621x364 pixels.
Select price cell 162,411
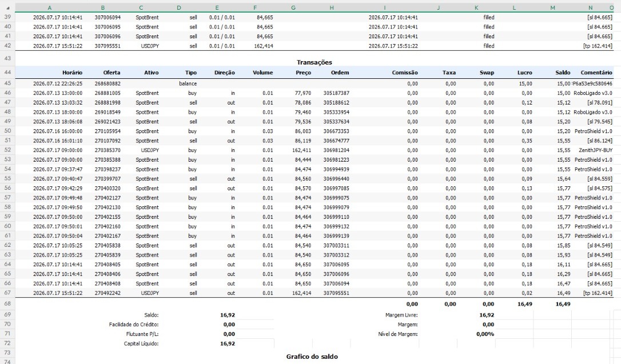[301, 150]
